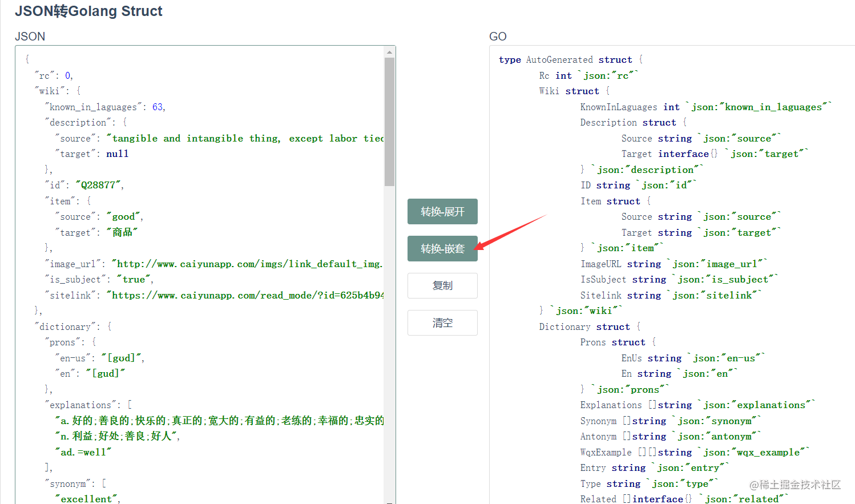Click the "good" source value in JSON

coord(123,217)
